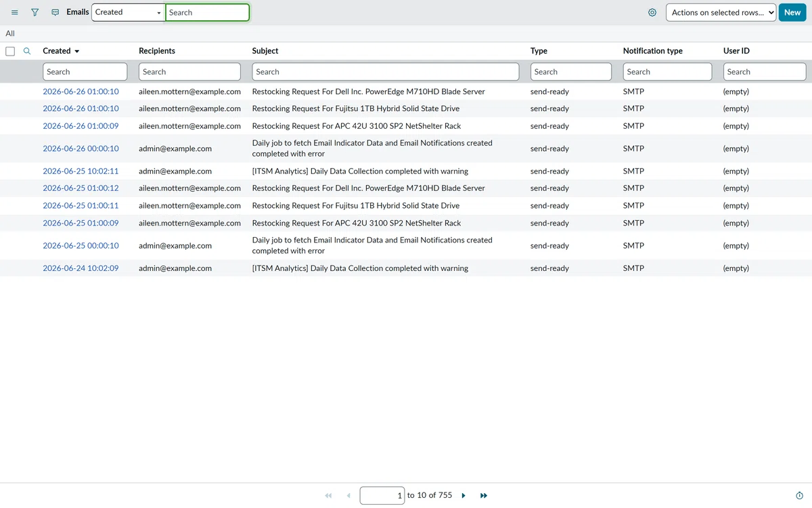Sort by Notification type column header
This screenshot has height=508, width=812.
653,51
